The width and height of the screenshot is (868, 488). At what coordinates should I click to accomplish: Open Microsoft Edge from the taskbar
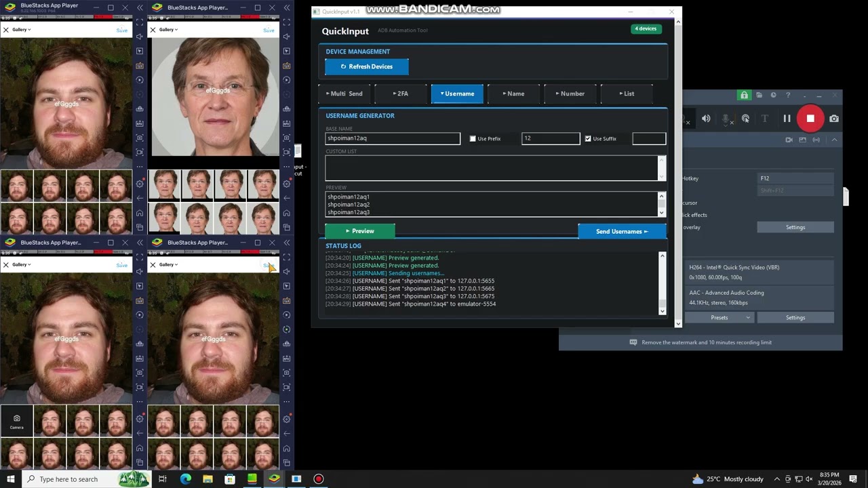[x=185, y=479]
